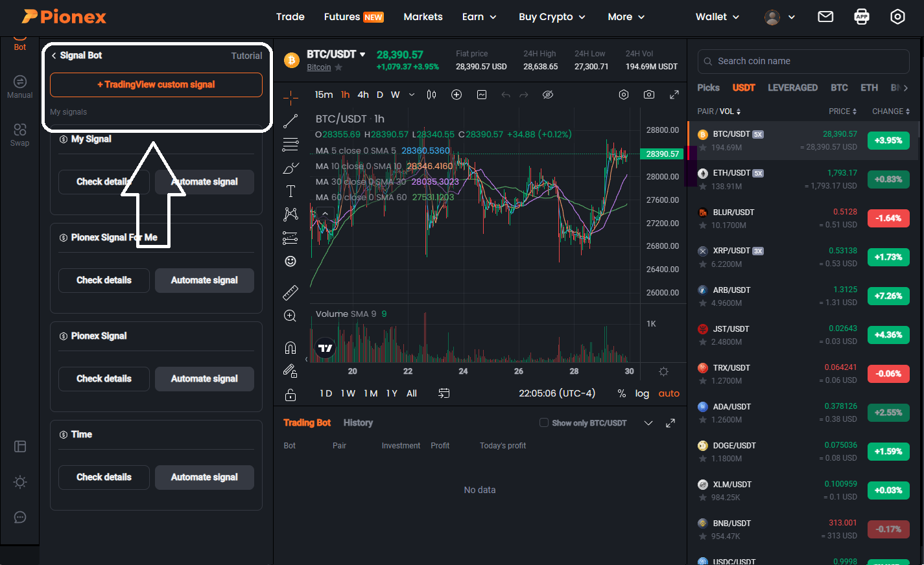Select the ruler measure tool
924x565 pixels.
click(290, 292)
